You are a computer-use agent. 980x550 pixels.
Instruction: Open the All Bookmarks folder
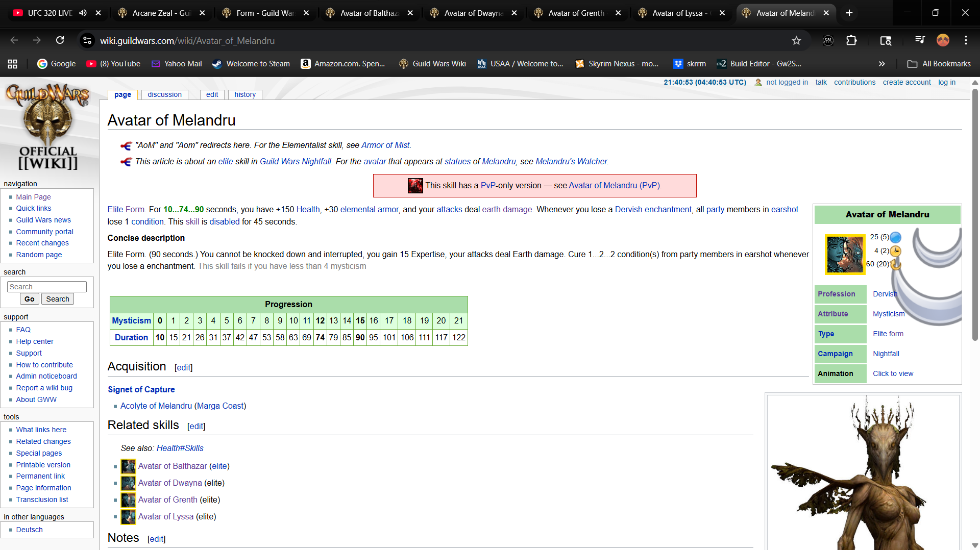pos(939,64)
